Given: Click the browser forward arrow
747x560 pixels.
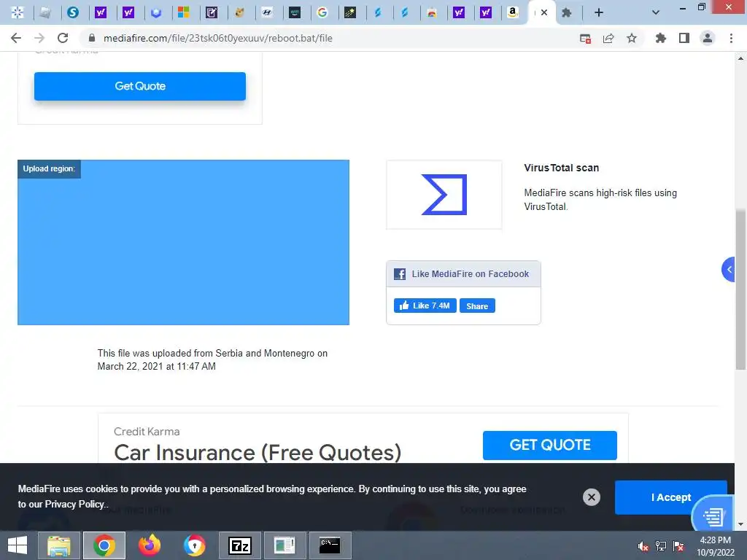Looking at the screenshot, I should [39, 38].
